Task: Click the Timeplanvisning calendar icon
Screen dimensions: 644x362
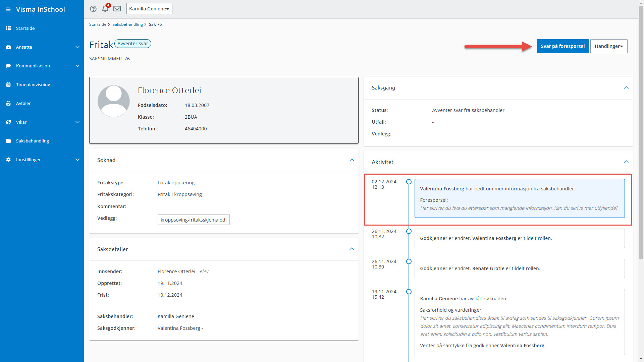Action: pyautogui.click(x=8, y=84)
